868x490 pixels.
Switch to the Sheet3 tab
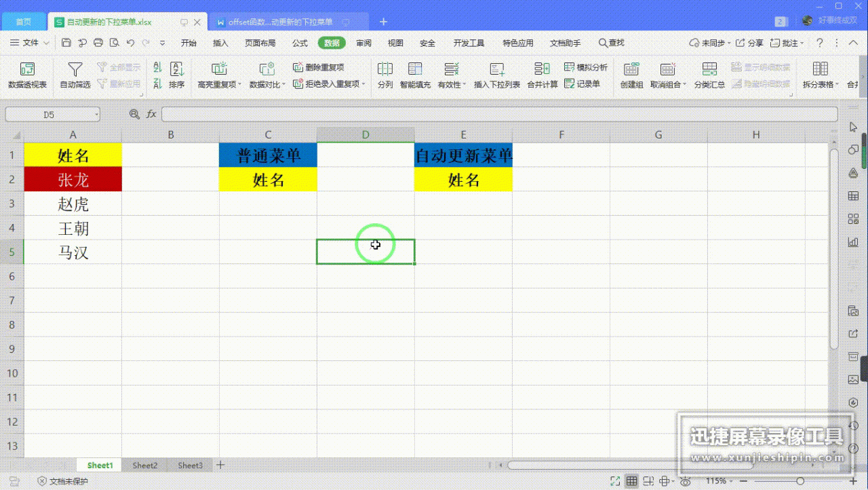(190, 466)
